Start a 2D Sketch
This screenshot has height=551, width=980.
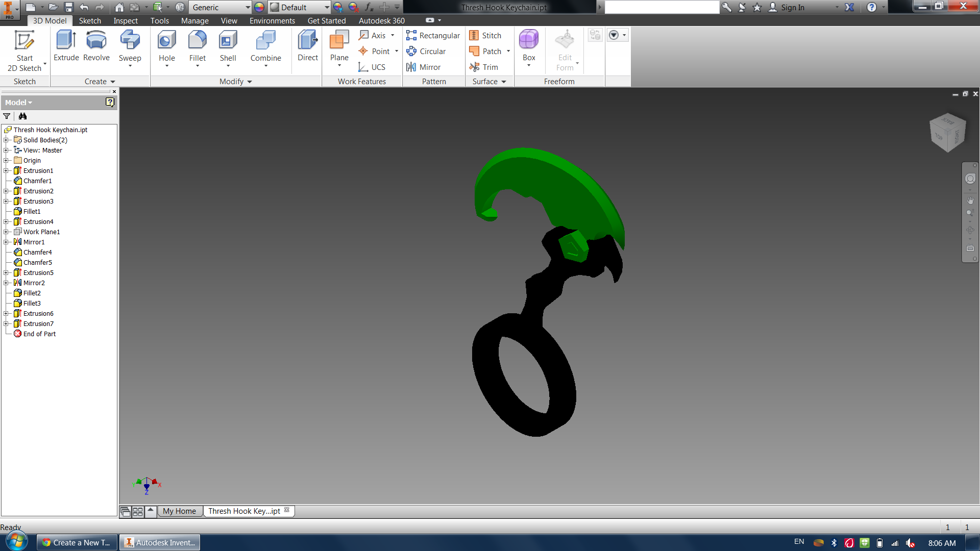click(24, 51)
